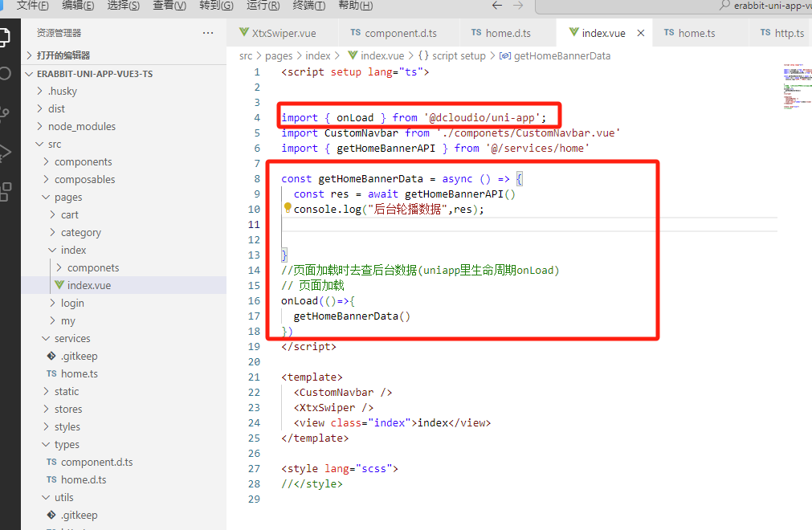
Task: Close the index.vue editor tab
Action: pos(641,33)
